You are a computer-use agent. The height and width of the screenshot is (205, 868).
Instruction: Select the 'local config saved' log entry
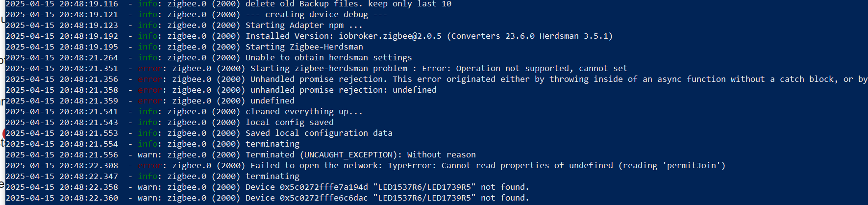289,123
